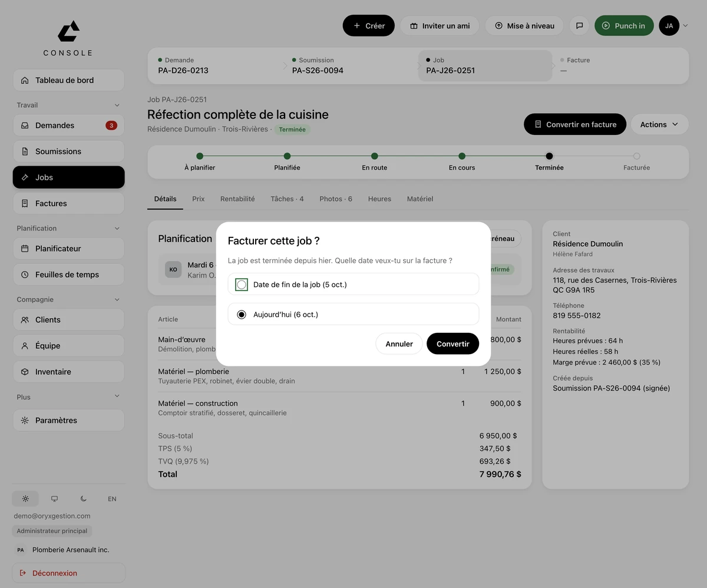Open the chat message icon
This screenshot has height=588, width=707.
point(579,26)
